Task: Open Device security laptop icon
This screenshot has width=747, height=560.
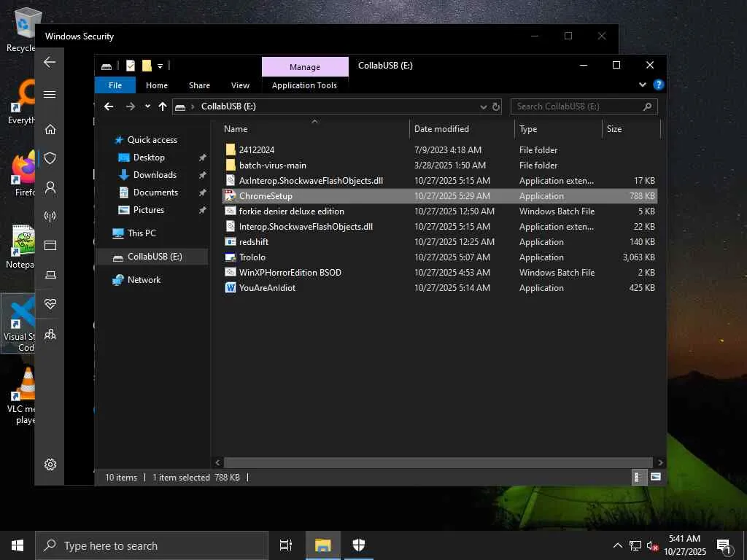Action: [x=50, y=275]
